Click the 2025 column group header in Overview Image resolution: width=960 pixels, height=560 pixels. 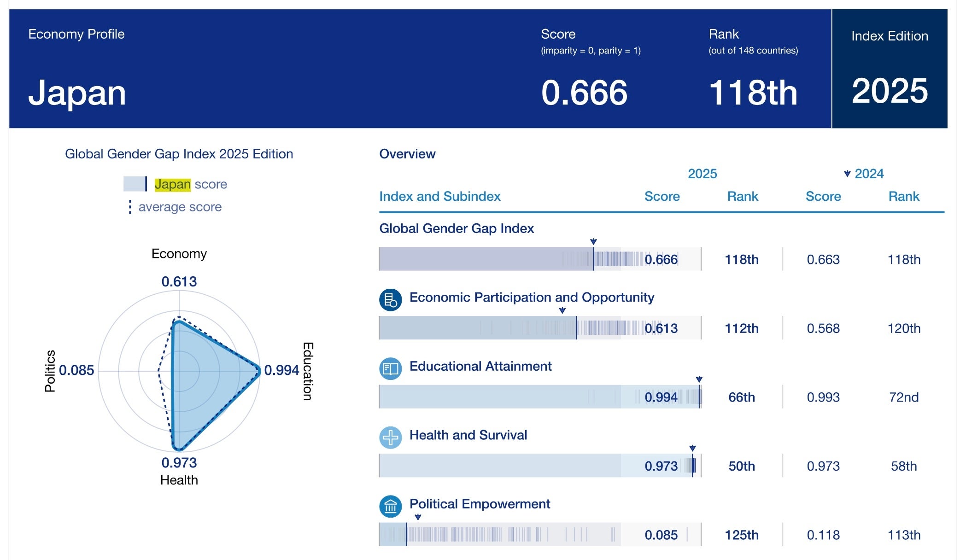pos(702,174)
